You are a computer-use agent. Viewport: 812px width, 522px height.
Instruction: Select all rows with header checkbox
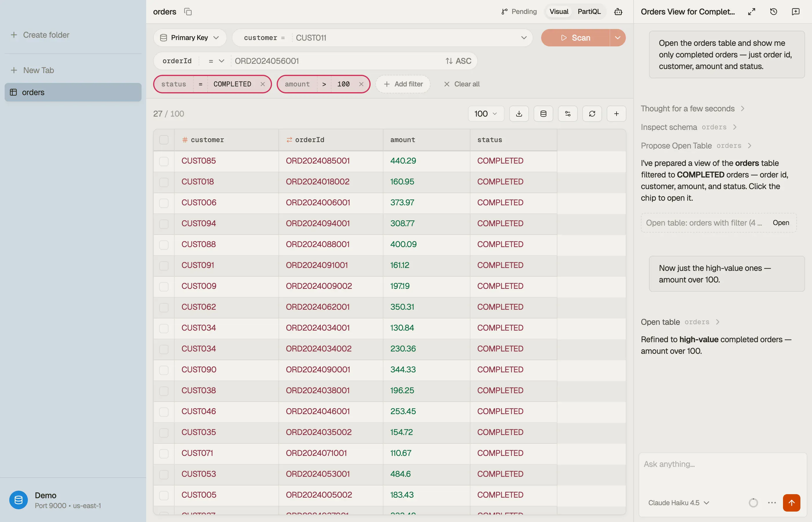[x=164, y=140]
